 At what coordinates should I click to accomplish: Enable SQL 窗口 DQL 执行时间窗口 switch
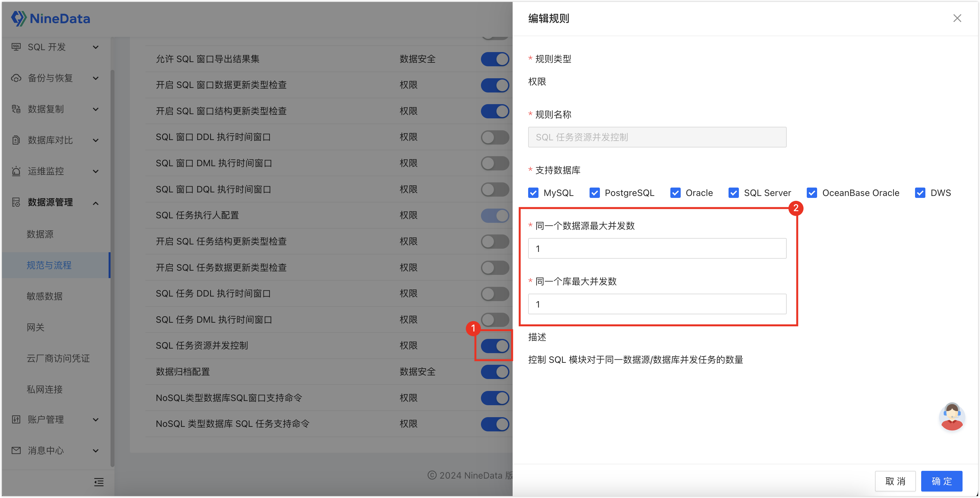pos(495,189)
